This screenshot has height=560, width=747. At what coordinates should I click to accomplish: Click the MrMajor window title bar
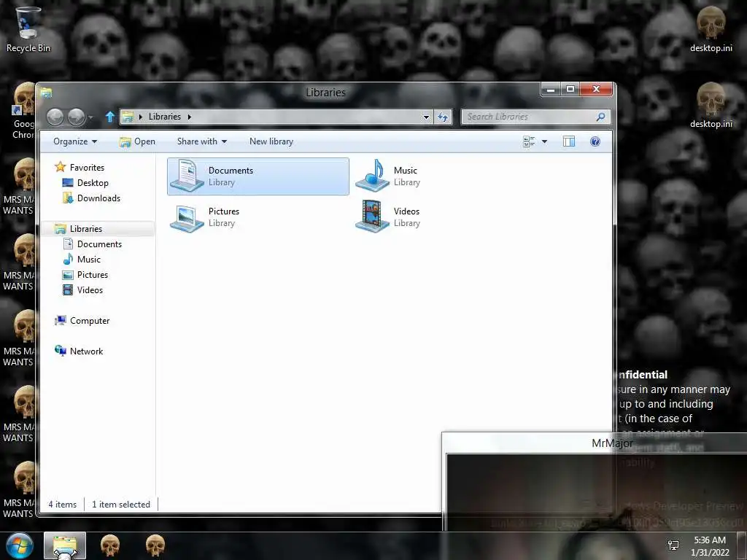(594, 443)
